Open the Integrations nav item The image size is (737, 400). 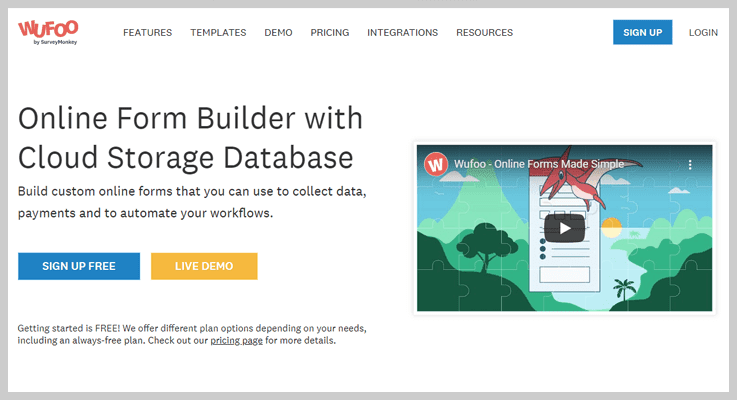click(x=402, y=32)
